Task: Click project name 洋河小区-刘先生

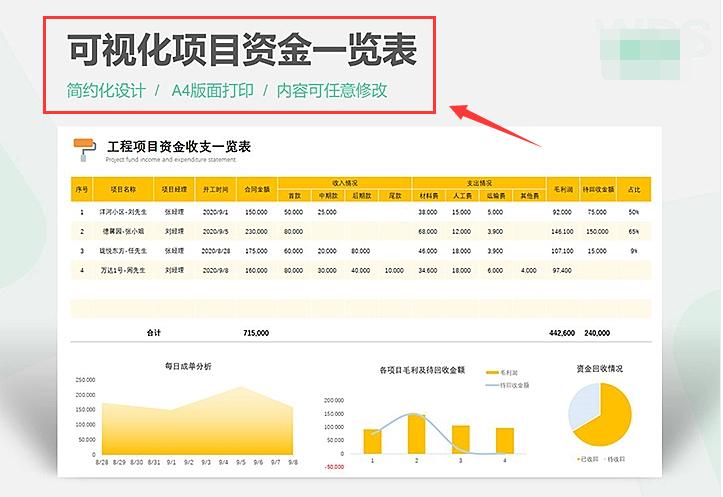Action: (123, 212)
